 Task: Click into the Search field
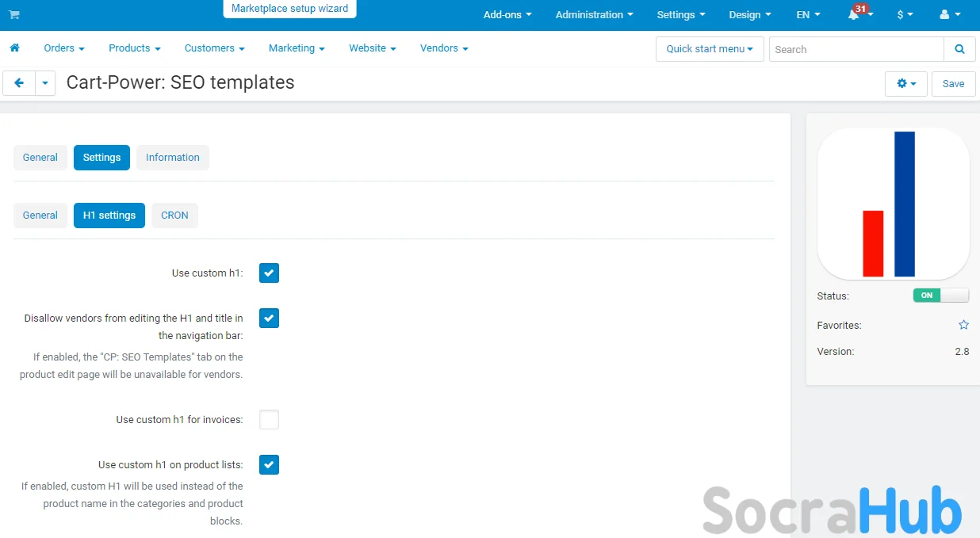[856, 49]
